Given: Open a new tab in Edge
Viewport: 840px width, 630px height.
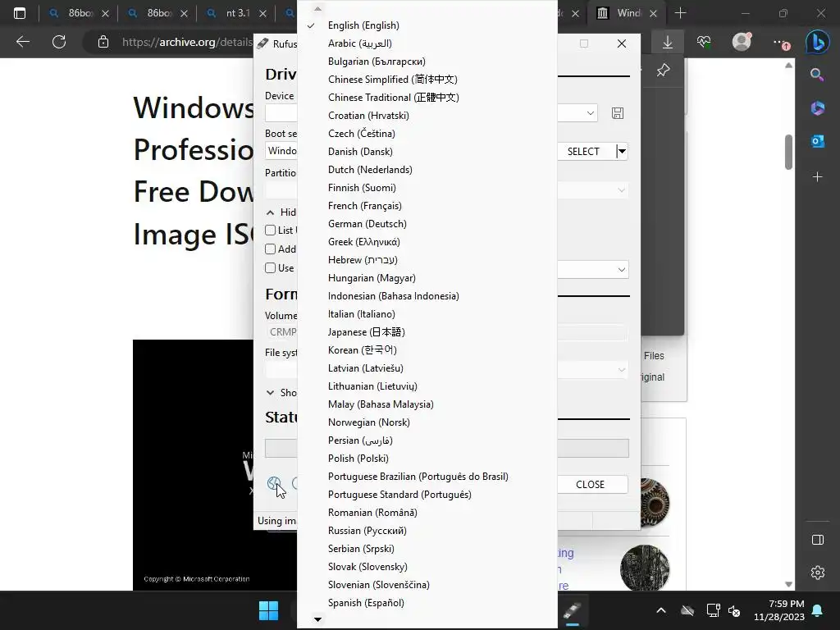Looking at the screenshot, I should tap(680, 13).
